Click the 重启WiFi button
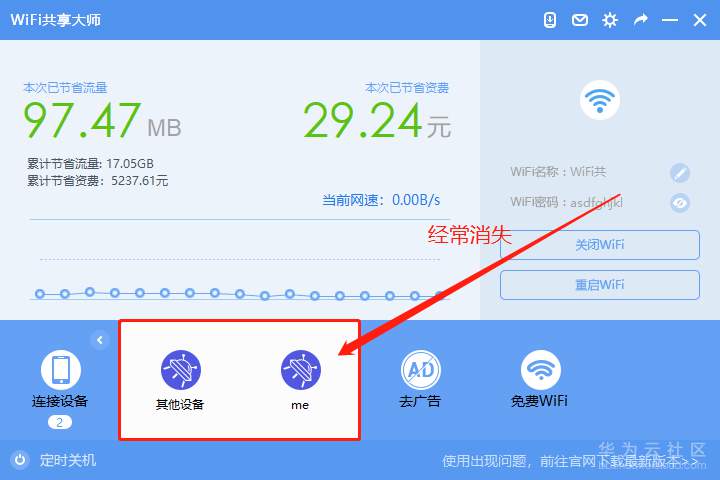The image size is (720, 480). [600, 285]
